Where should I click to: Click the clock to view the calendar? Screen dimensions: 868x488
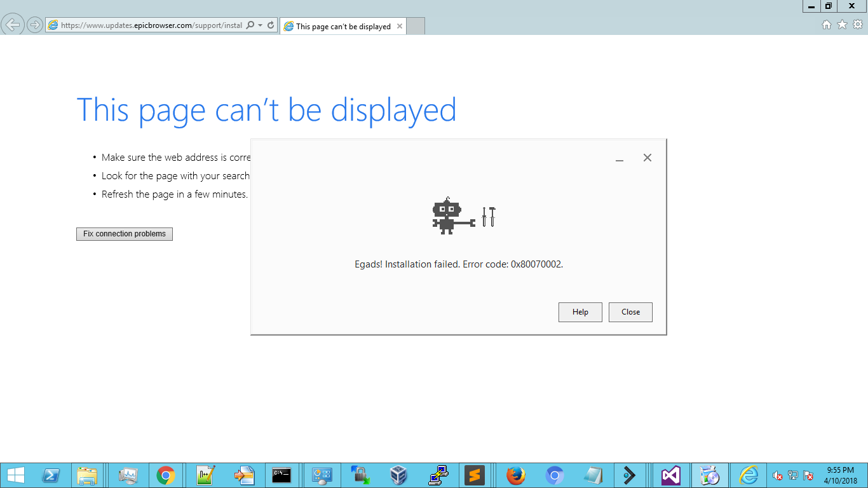click(x=840, y=475)
